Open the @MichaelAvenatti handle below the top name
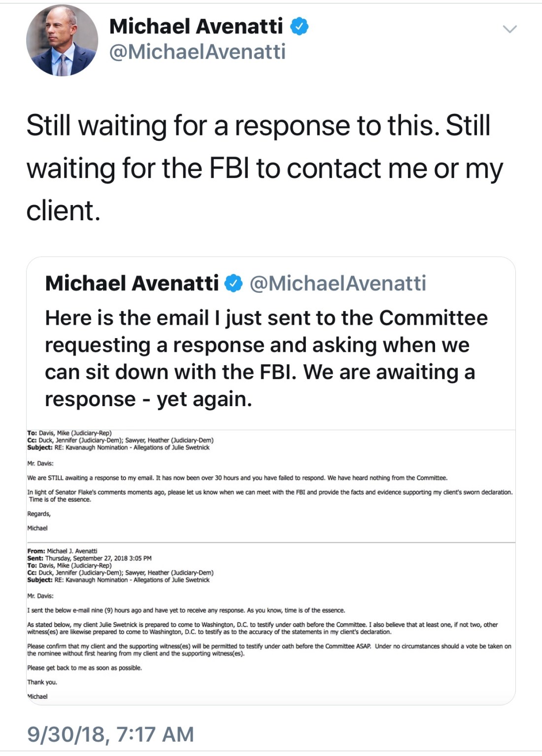The image size is (542, 756). (197, 52)
